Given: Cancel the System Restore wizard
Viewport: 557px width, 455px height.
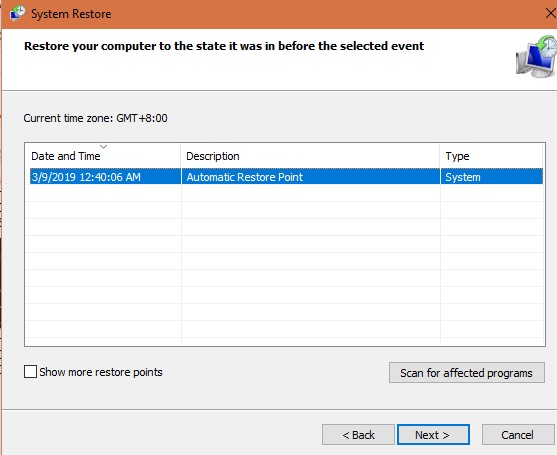Looking at the screenshot, I should (x=518, y=434).
